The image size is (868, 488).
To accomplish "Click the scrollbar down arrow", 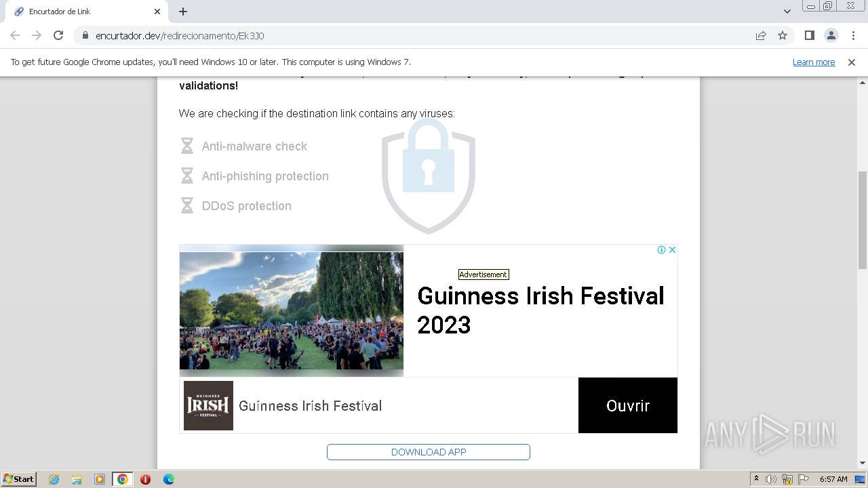I will (x=862, y=463).
